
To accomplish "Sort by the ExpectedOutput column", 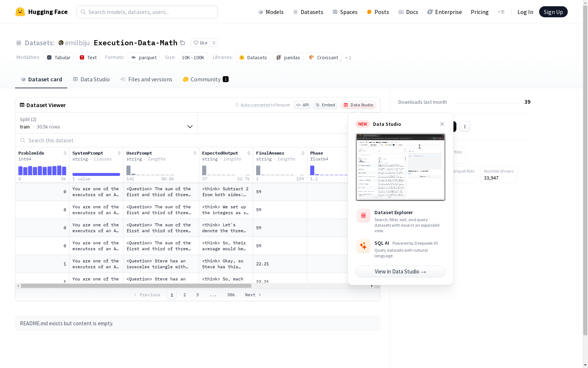I will 249,153.
